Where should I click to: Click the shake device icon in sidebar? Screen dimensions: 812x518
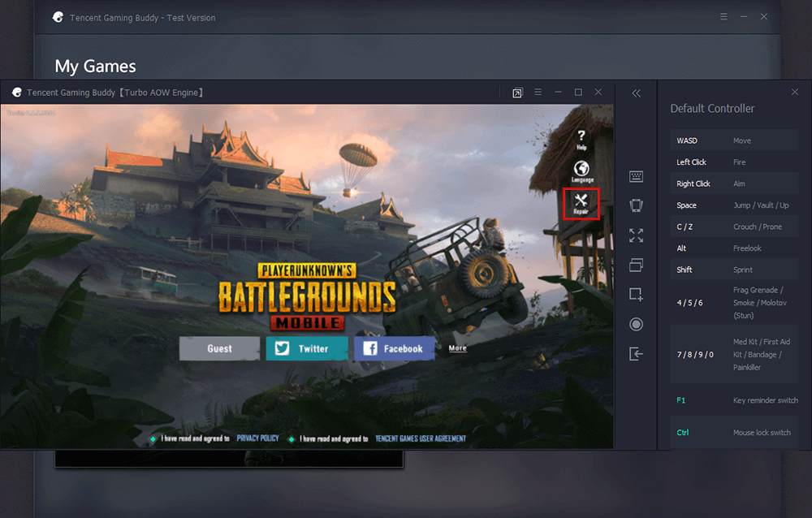click(x=636, y=205)
